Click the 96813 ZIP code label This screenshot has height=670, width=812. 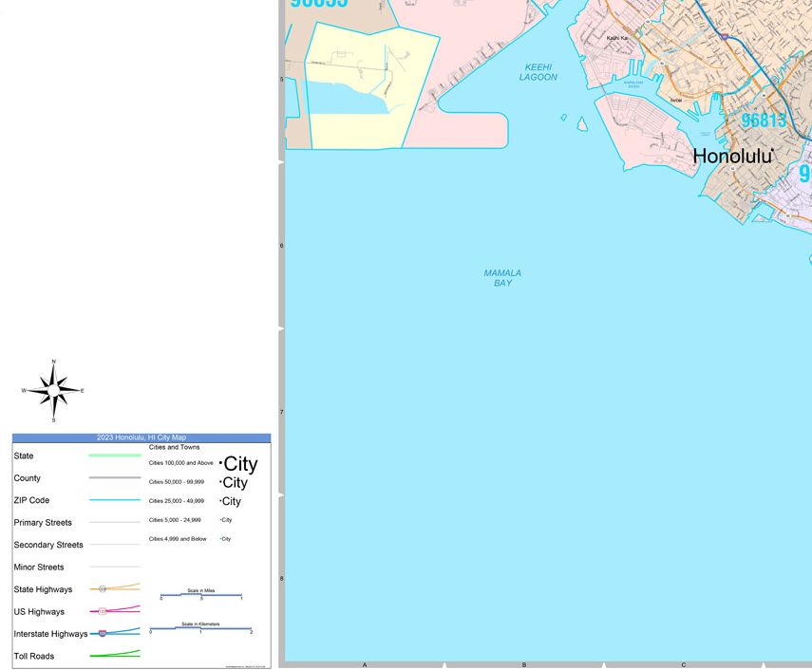pyautogui.click(x=764, y=121)
